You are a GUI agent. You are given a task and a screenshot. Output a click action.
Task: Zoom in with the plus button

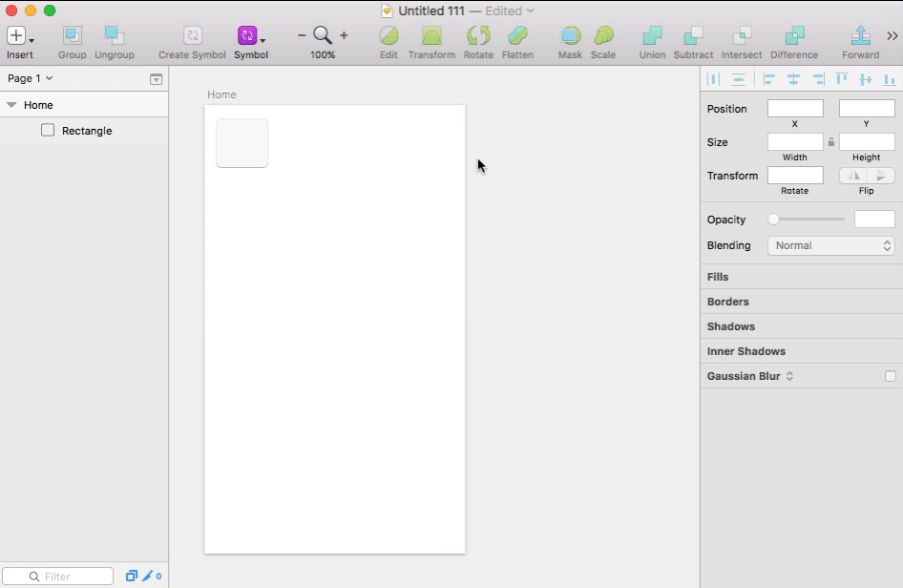(344, 35)
